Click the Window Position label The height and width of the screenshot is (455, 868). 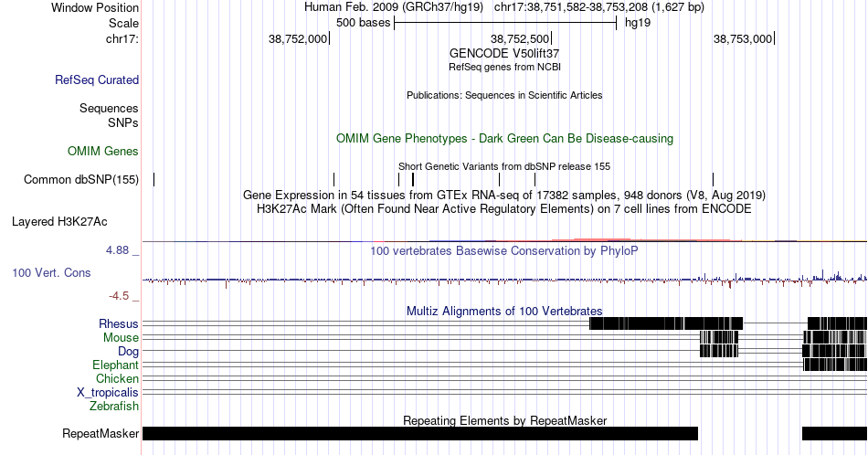point(95,7)
